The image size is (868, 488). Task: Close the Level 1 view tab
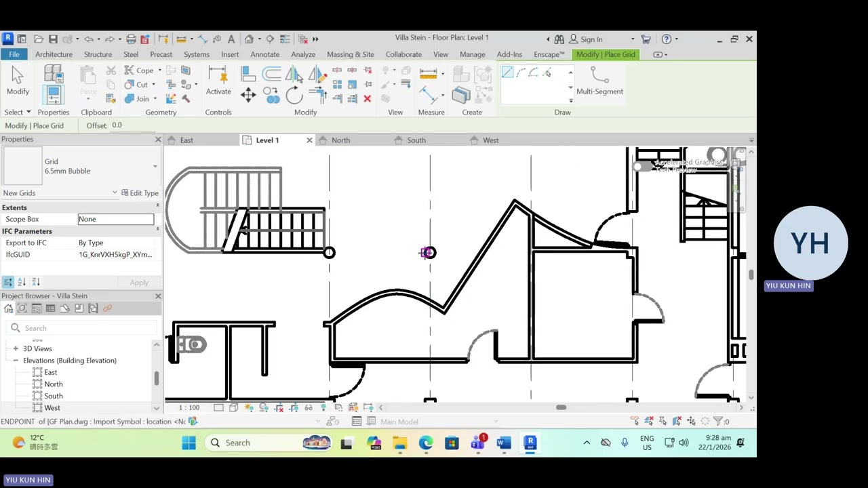309,140
